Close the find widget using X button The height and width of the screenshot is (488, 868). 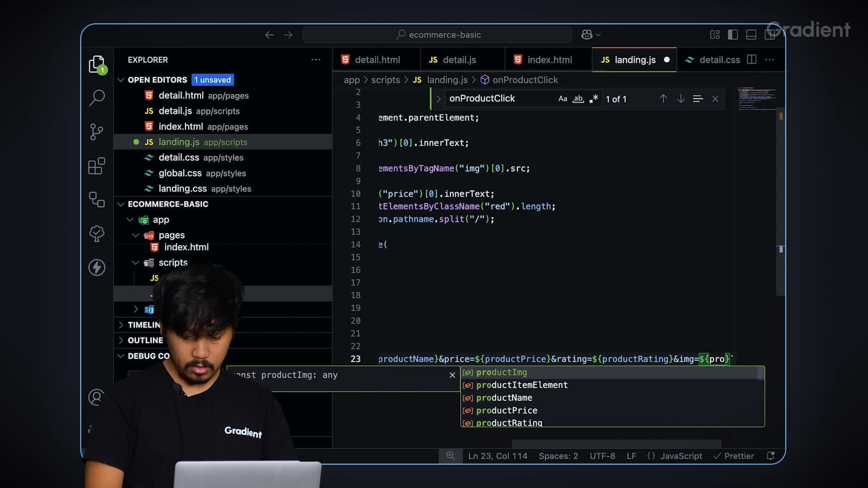715,99
